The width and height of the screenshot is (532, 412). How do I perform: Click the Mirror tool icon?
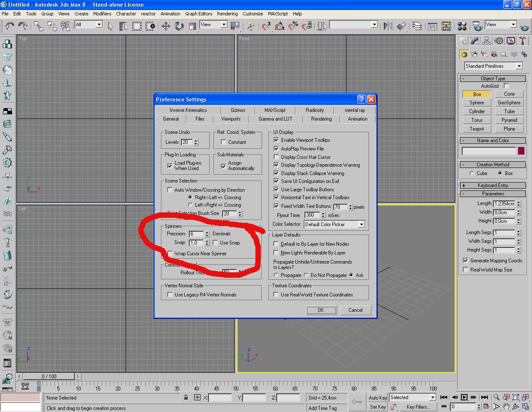tap(388, 26)
